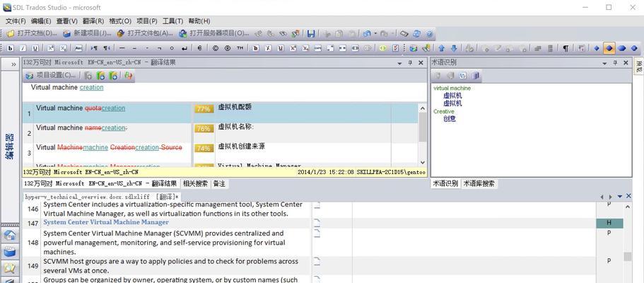Click the 打开文档(D)... button
The height and width of the screenshot is (283, 644).
click(32, 34)
